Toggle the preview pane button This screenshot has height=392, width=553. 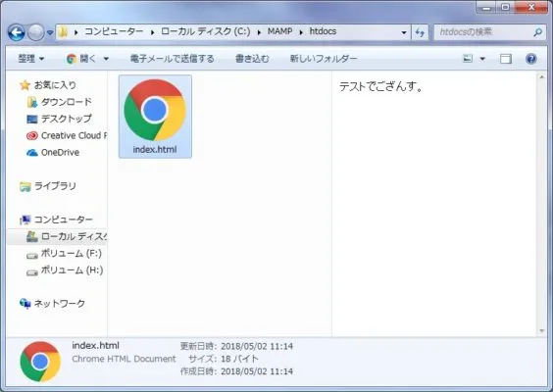point(506,59)
